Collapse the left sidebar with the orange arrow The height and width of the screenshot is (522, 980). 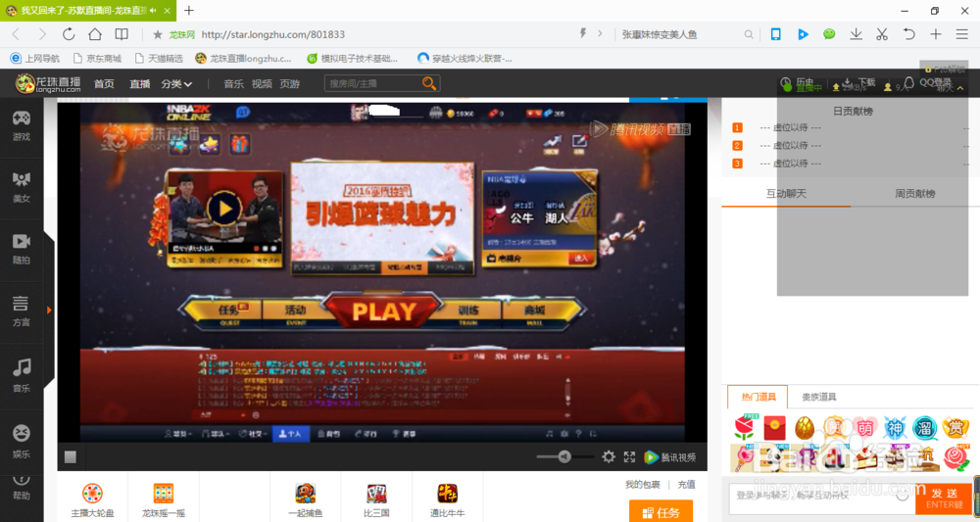coord(49,310)
